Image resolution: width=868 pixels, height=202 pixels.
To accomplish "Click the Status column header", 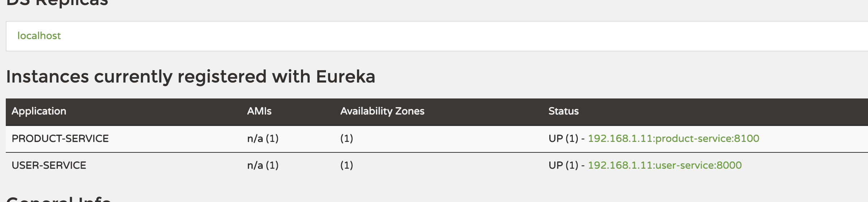I will pos(564,111).
